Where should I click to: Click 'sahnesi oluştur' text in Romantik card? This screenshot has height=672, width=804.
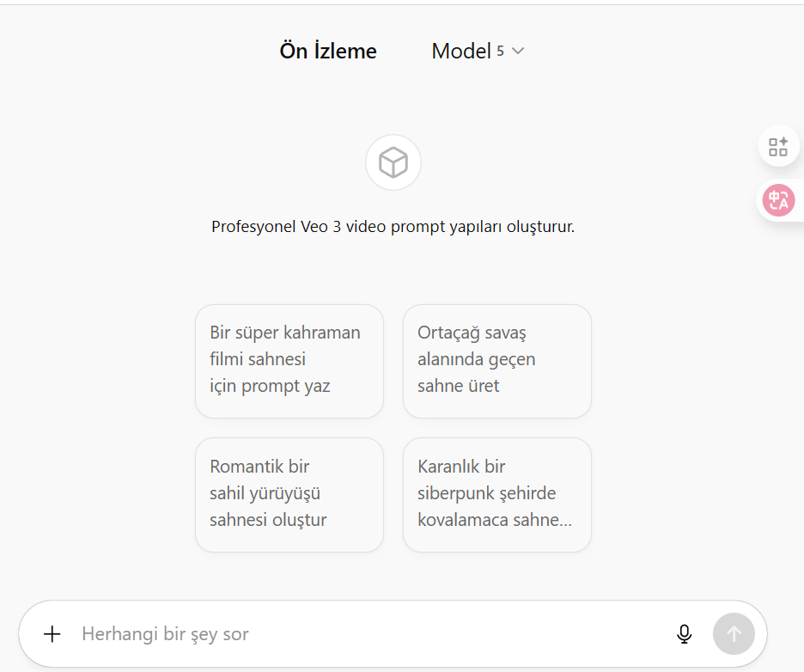pyautogui.click(x=268, y=520)
